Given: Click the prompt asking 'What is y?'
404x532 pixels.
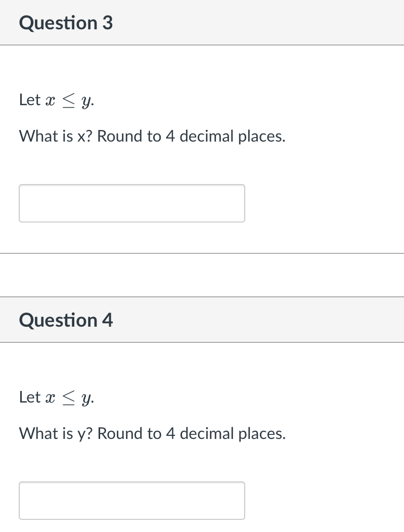Looking at the screenshot, I should pyautogui.click(x=56, y=433).
